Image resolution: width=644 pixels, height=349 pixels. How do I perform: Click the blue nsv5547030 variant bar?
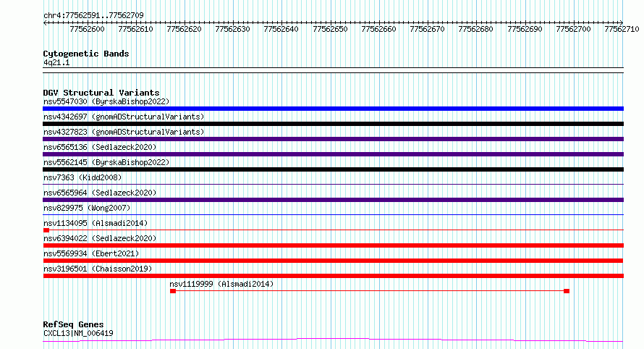pyautogui.click(x=333, y=109)
